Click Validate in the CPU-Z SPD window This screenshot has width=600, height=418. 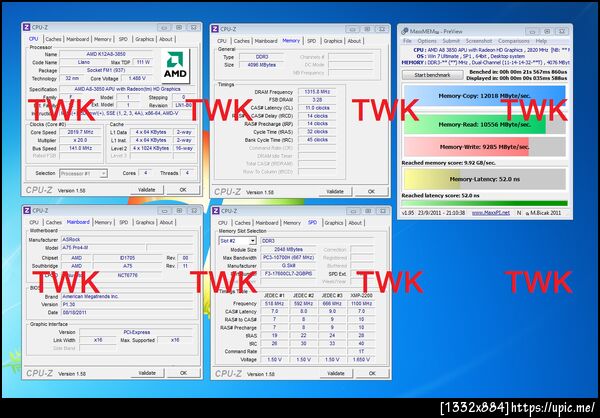(x=336, y=373)
